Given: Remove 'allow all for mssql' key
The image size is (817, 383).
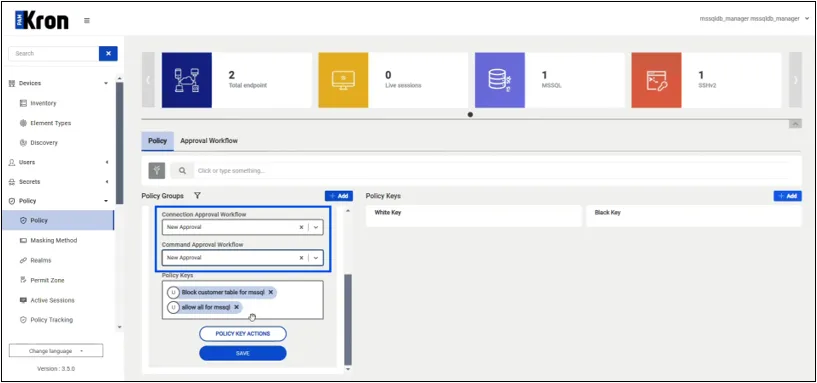Looking at the screenshot, I should pos(236,307).
